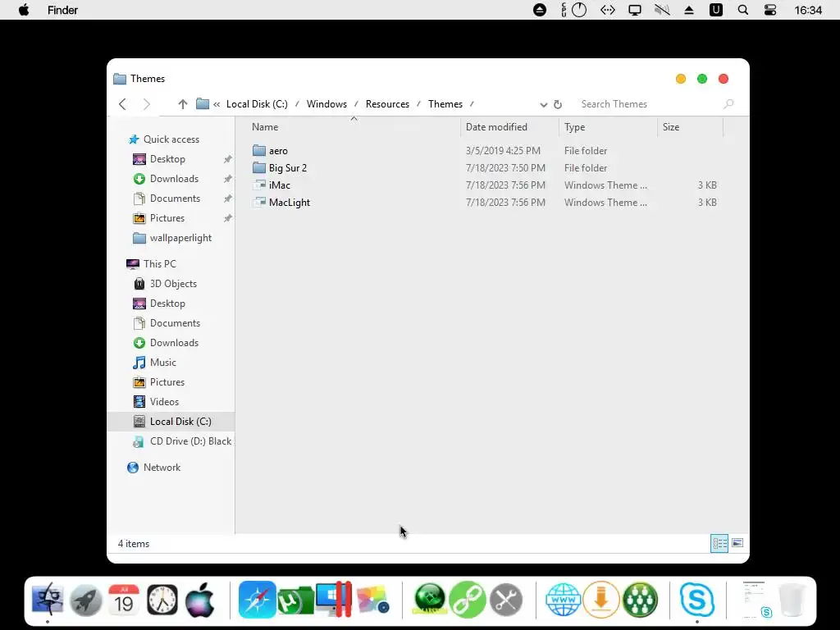Open the Clock app in dock
The image size is (840, 630).
coord(162,600)
